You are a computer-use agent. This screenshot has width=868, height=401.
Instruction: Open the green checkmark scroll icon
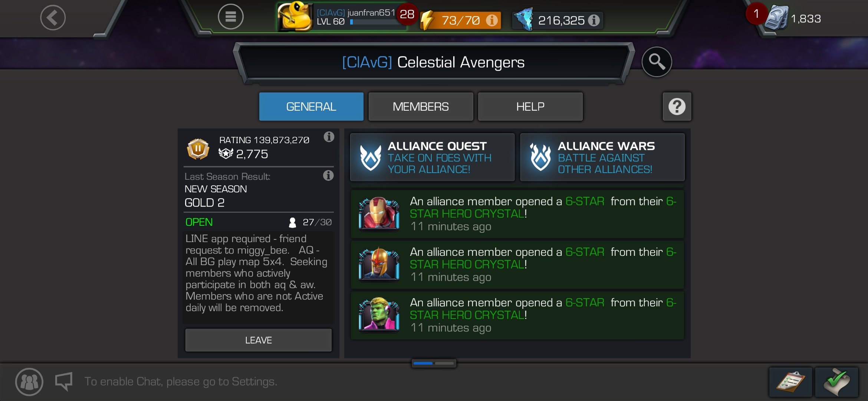836,382
